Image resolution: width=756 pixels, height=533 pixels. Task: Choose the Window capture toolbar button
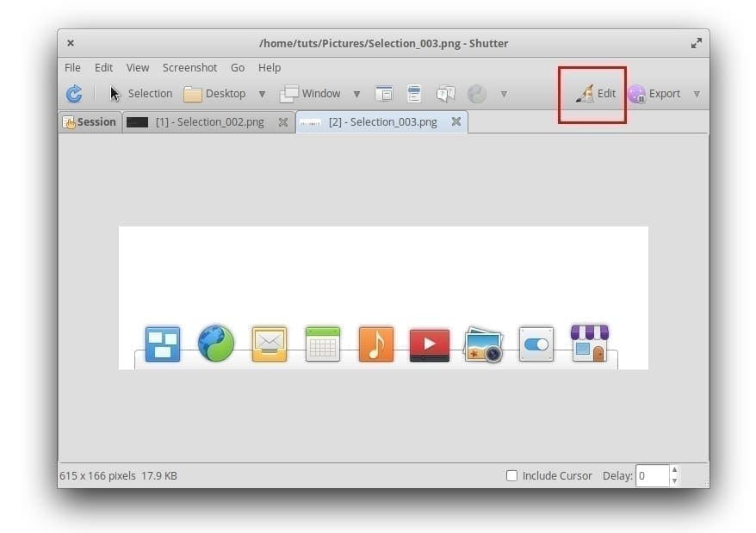(x=310, y=94)
